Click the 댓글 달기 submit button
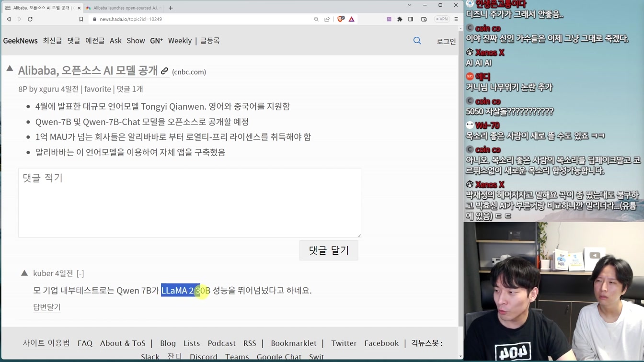 (329, 250)
